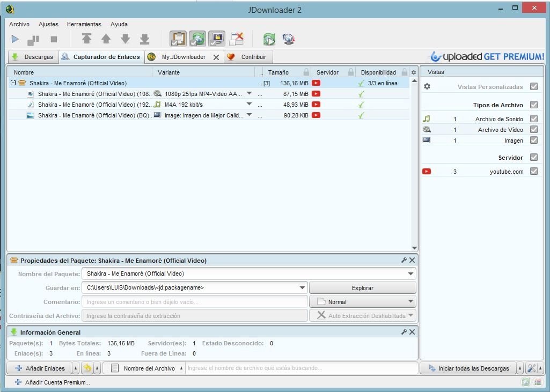This screenshot has width=550, height=392.
Task: Click the yellow undo arrow icon
Action: pos(87,368)
